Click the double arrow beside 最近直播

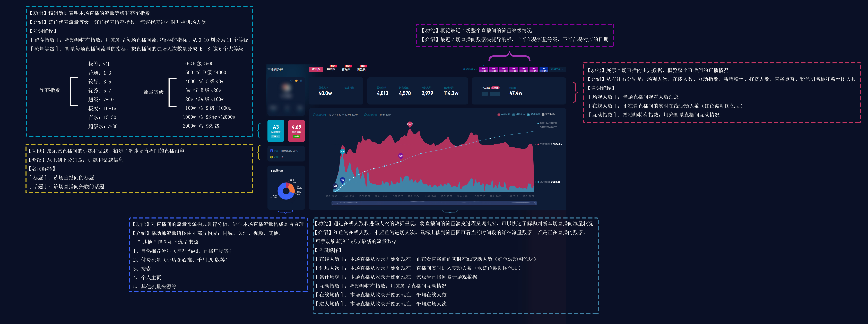475,69
